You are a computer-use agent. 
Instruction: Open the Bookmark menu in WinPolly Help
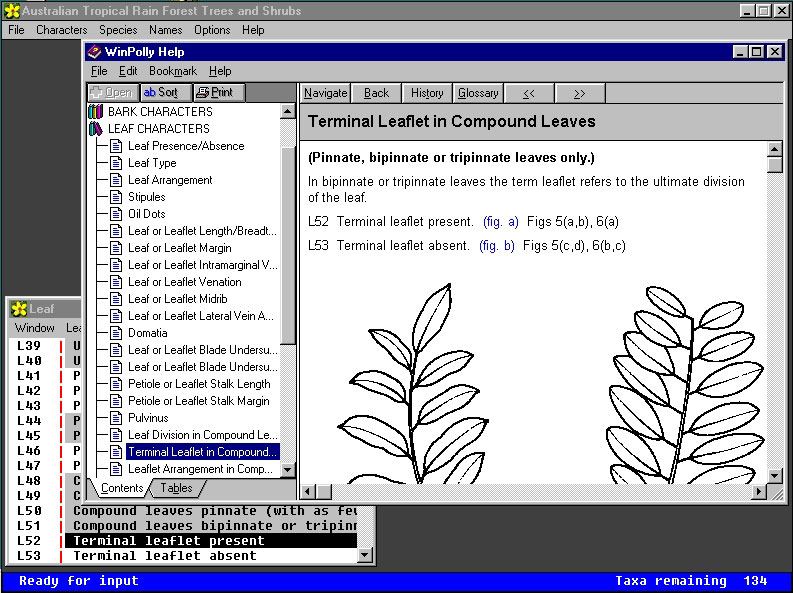coord(173,71)
